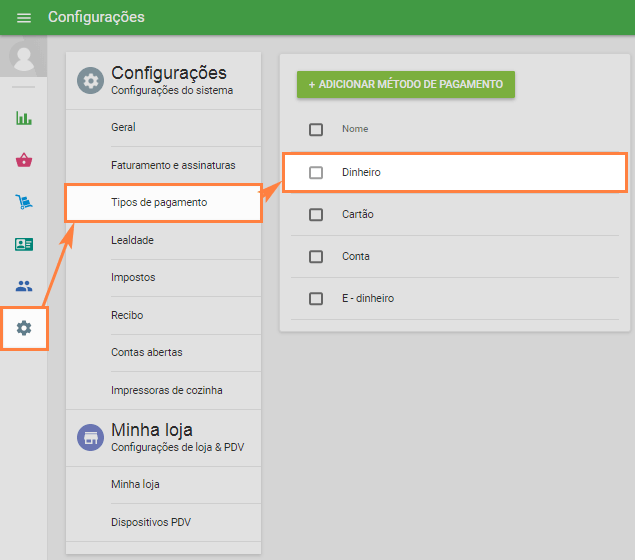Viewport: 635px width, 560px height.
Task: Open Impressoras de cozinha settings
Action: coord(164,390)
